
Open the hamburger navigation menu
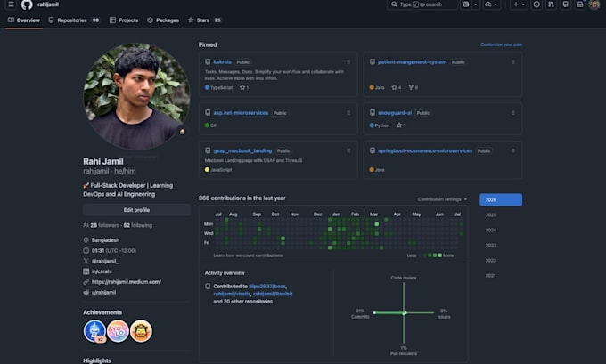coord(11,4)
